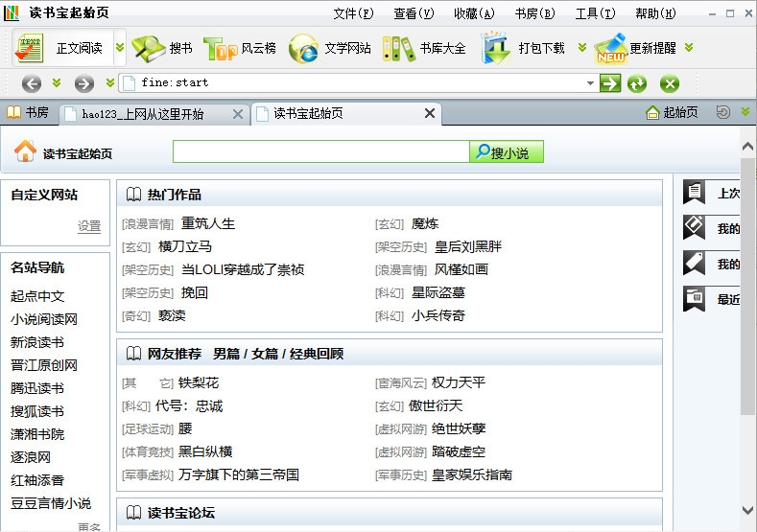The height and width of the screenshot is (532, 757).
Task: Expand the 正文阅读 dropdown arrow
Action: (x=120, y=47)
